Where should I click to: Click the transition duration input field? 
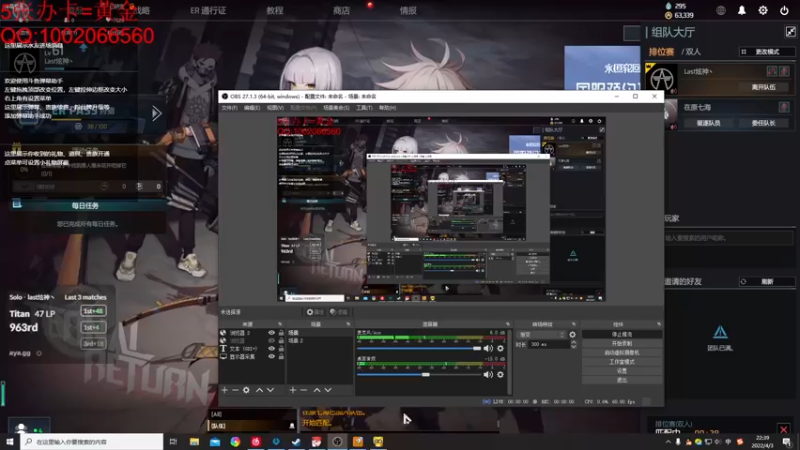(x=548, y=344)
